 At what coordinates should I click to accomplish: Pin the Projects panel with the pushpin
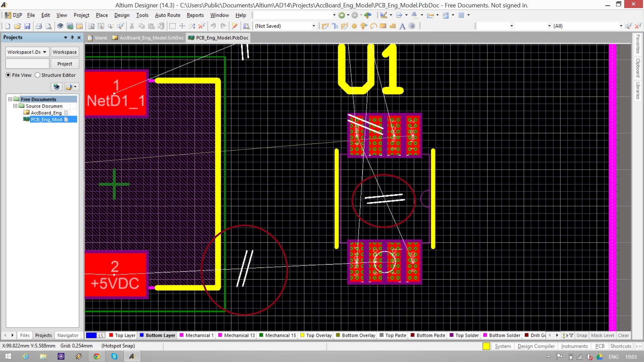72,38
